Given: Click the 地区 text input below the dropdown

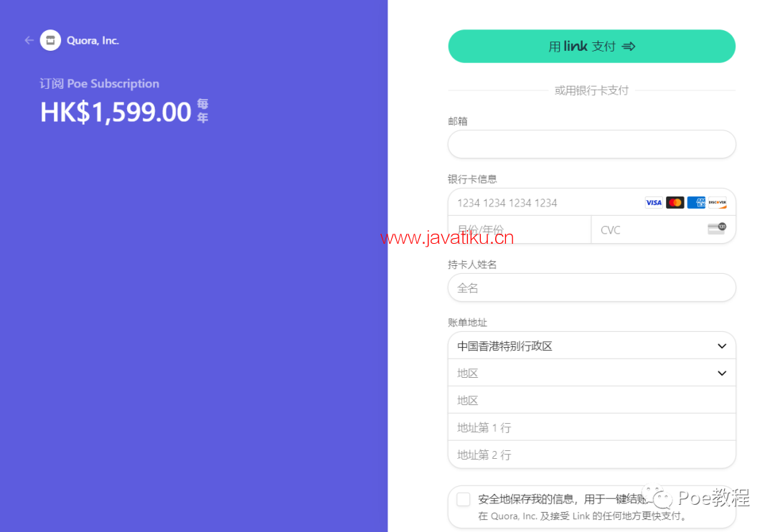Looking at the screenshot, I should [591, 400].
